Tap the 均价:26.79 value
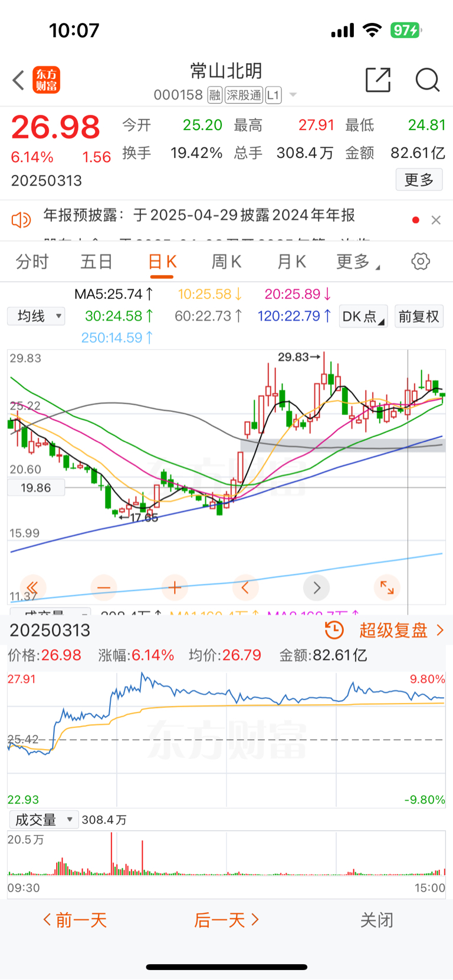The height and width of the screenshot is (980, 453). point(225,655)
